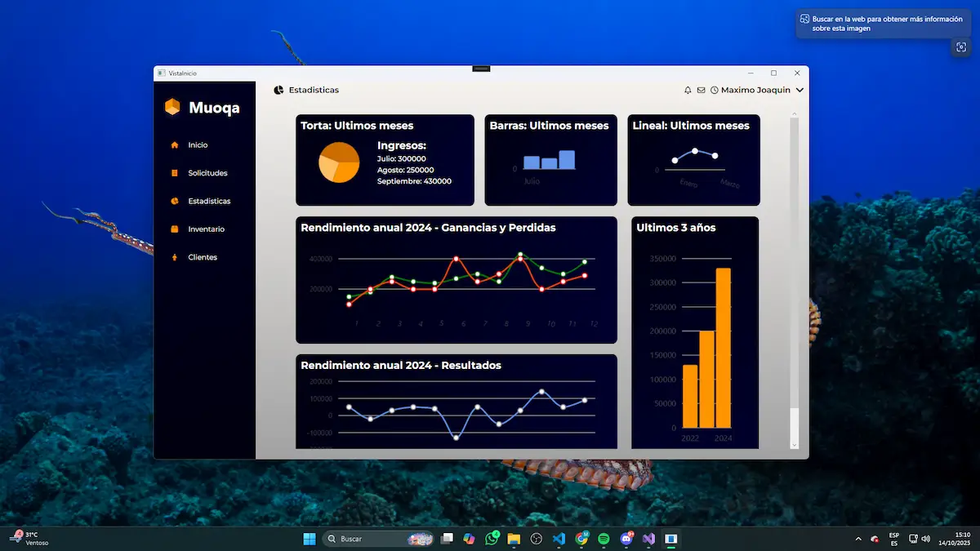Expand the Maximo Joaquin user dropdown chevron
980x551 pixels.
pos(800,90)
